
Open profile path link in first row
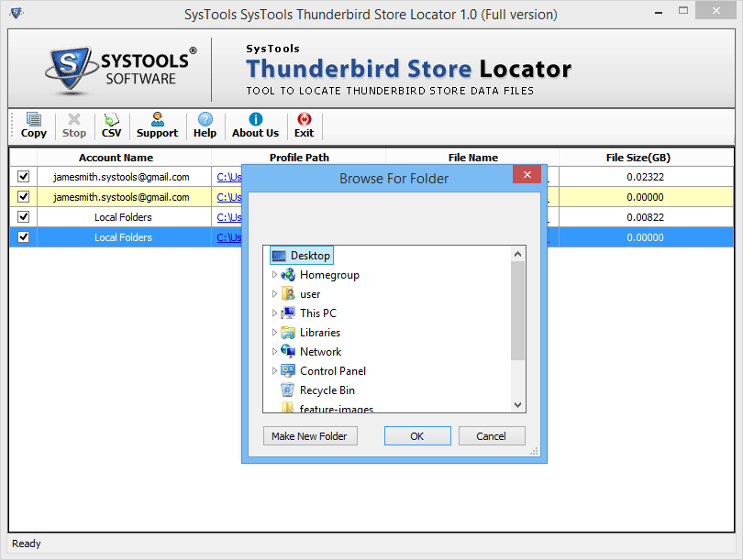(x=229, y=177)
